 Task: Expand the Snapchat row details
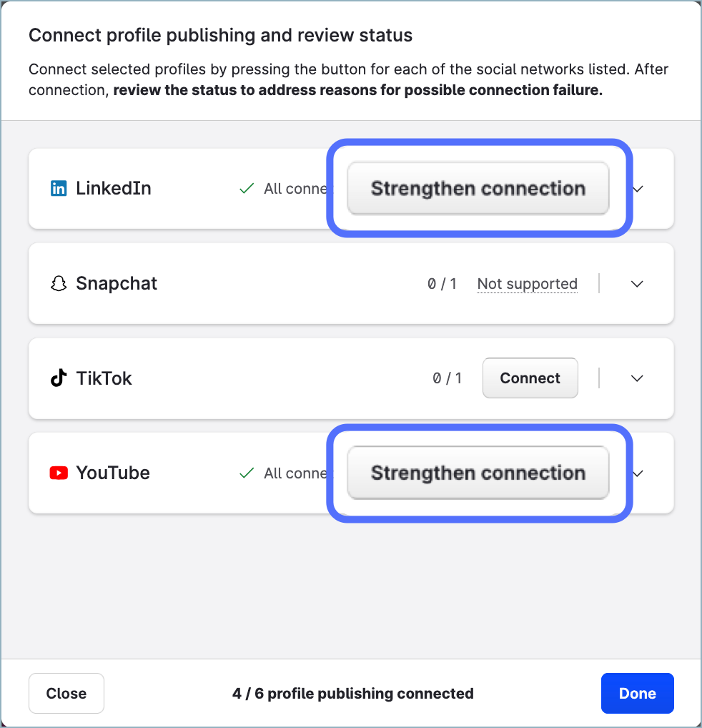637,284
